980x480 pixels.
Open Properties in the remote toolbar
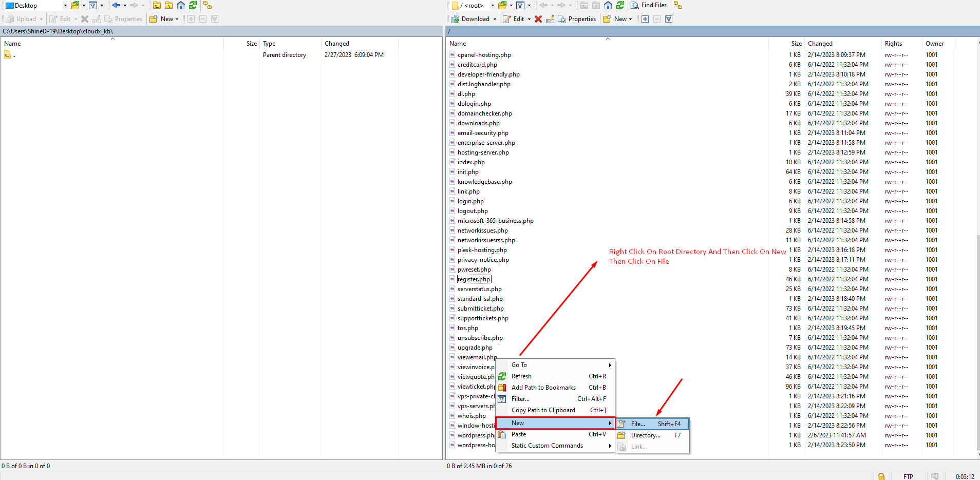click(577, 19)
